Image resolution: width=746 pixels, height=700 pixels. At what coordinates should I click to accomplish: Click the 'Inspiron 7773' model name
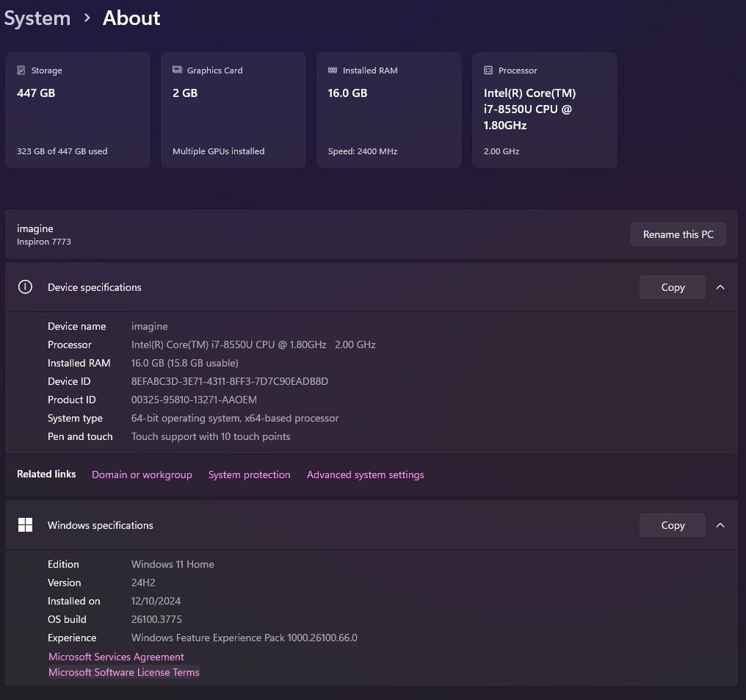(x=44, y=242)
